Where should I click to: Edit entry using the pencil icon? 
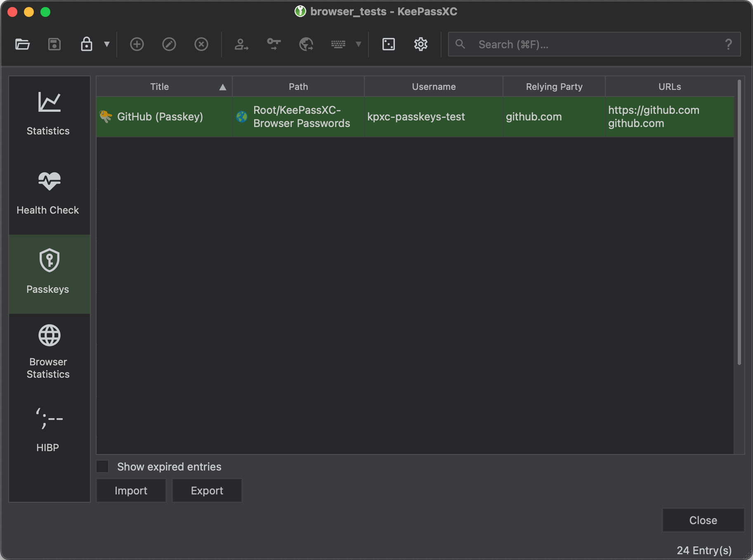[x=169, y=44]
